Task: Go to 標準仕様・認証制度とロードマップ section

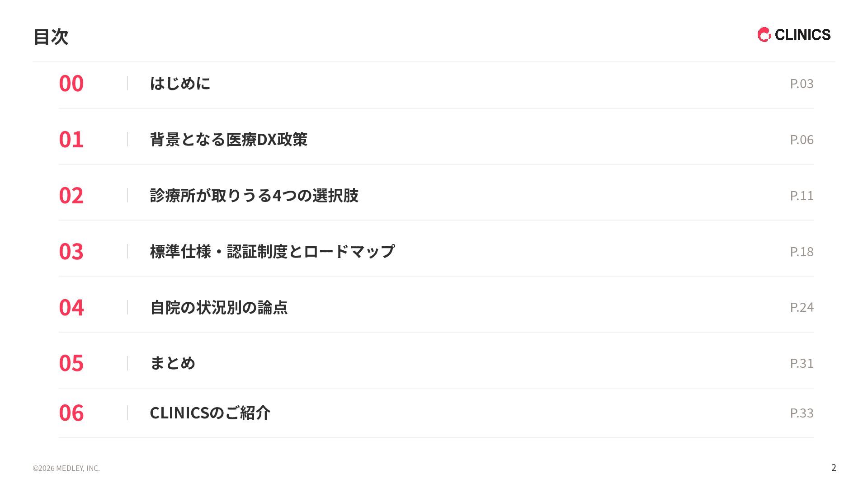Action: click(x=272, y=251)
